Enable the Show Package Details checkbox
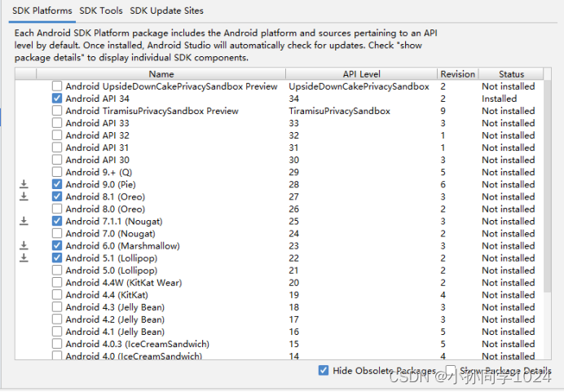Screen dimensions: 564x392 pos(451,370)
